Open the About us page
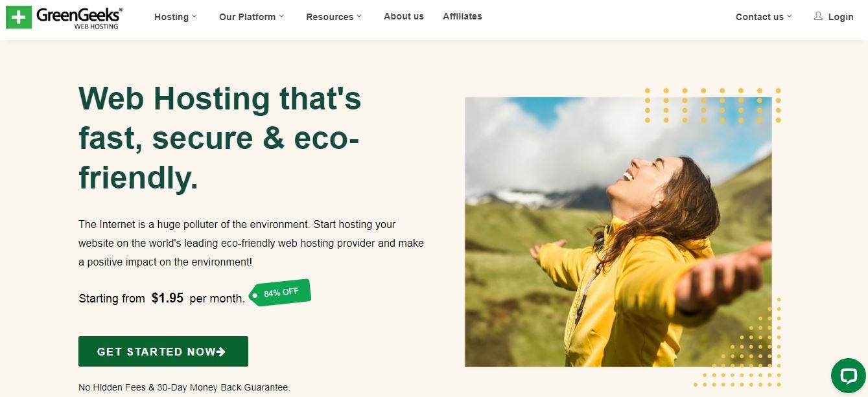This screenshot has height=397, width=868. coord(404,16)
